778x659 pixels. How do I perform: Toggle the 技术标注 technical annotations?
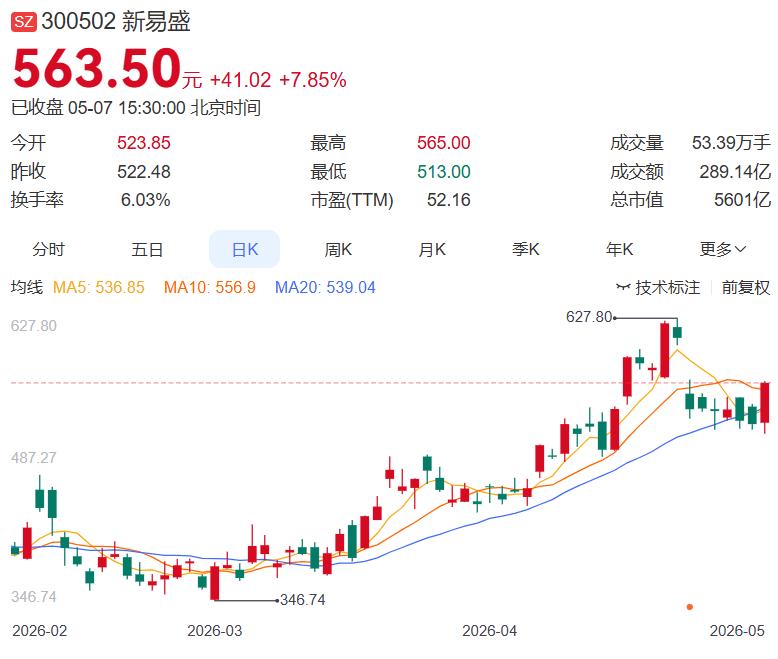pyautogui.click(x=667, y=287)
